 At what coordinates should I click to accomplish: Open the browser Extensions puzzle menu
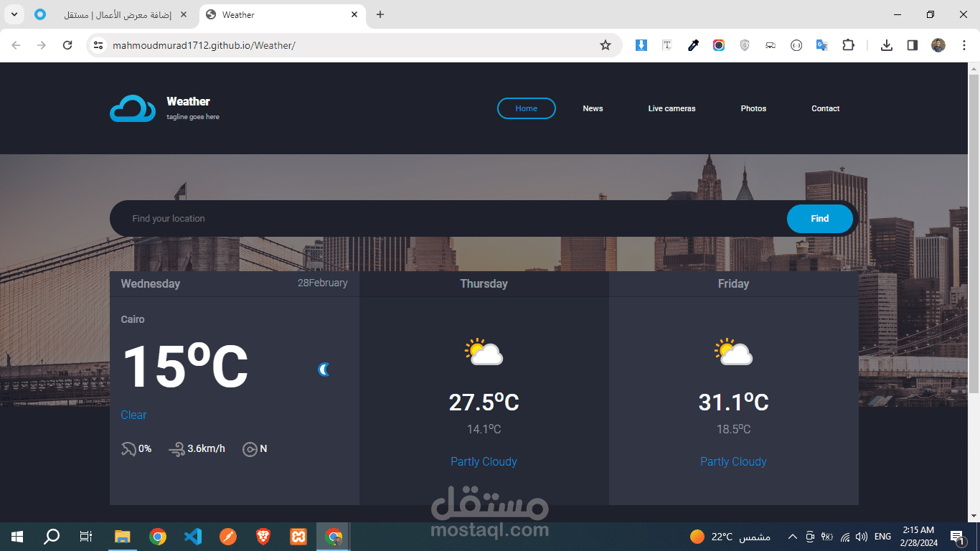pos(848,44)
